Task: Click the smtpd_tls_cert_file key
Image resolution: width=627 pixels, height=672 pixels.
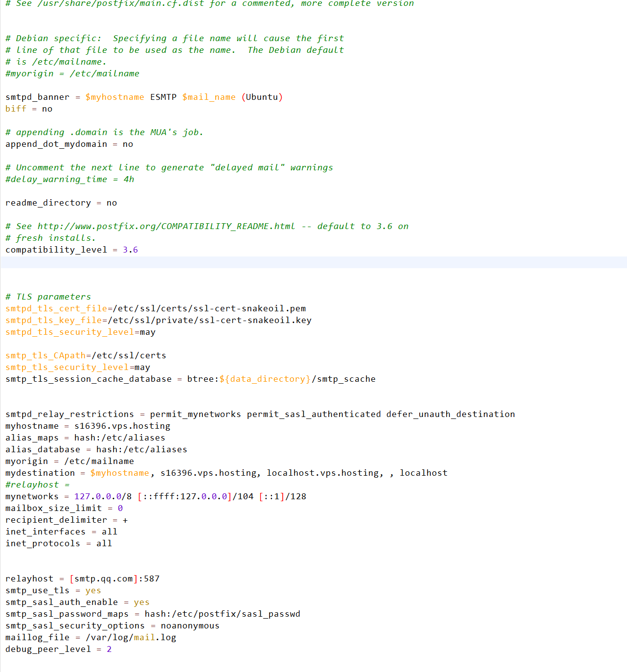Action: [x=56, y=308]
